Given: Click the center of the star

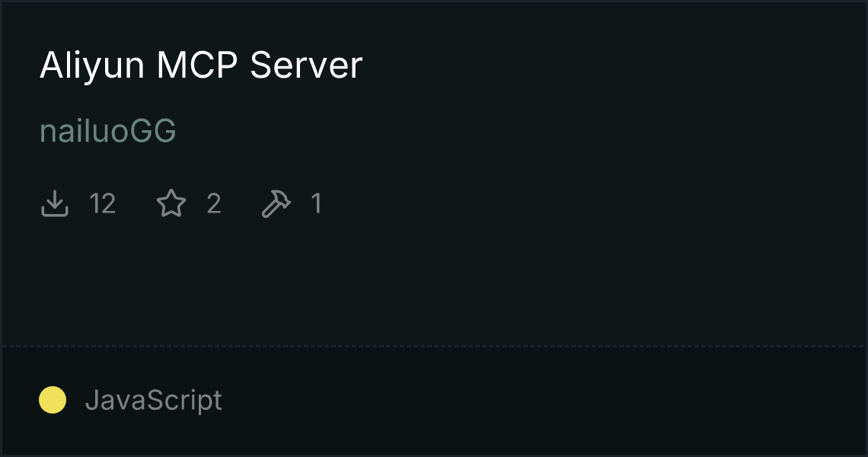Looking at the screenshot, I should click(171, 204).
